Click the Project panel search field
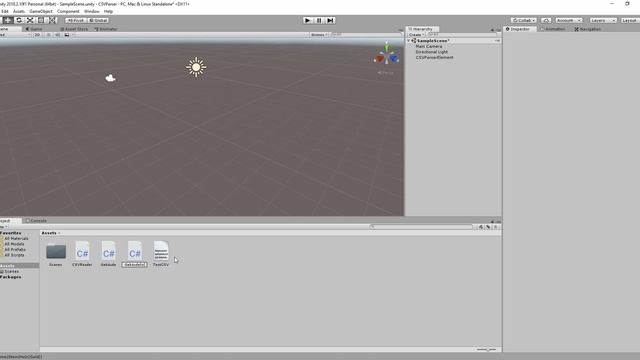Screen dimensions: 640x360 click(421, 227)
